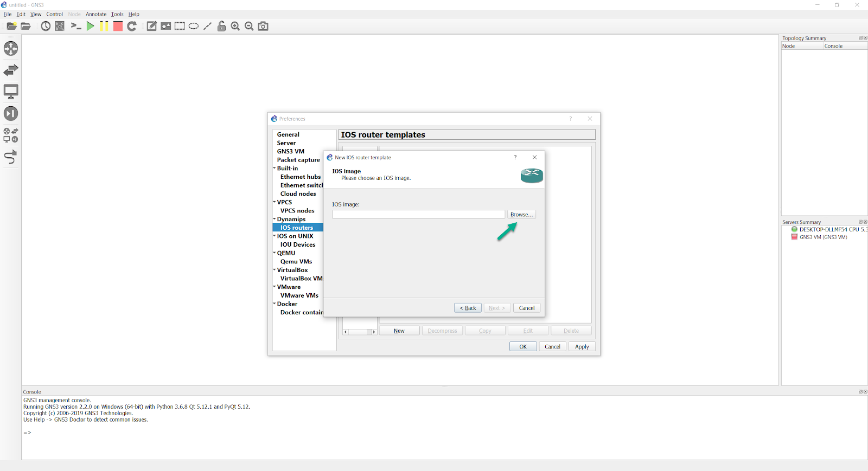The image size is (868, 471).
Task: Select GNS3 VM preferences entry
Action: [291, 151]
